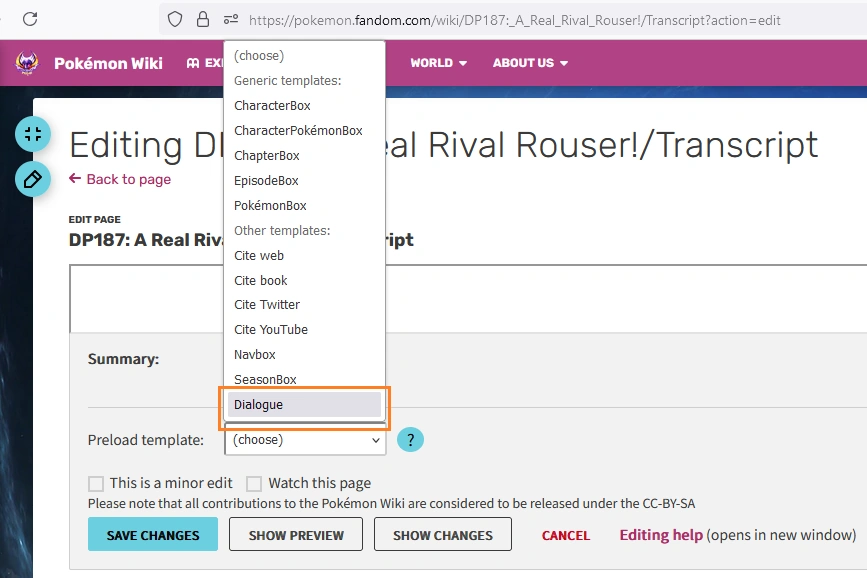
Task: Choose Cite YouTube from template list
Action: click(x=304, y=330)
